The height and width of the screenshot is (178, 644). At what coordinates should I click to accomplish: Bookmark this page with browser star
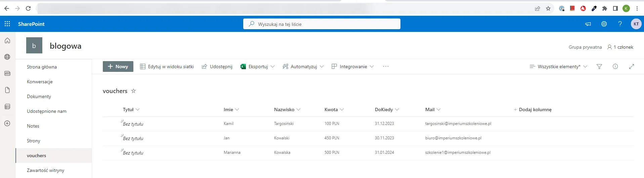(x=548, y=8)
